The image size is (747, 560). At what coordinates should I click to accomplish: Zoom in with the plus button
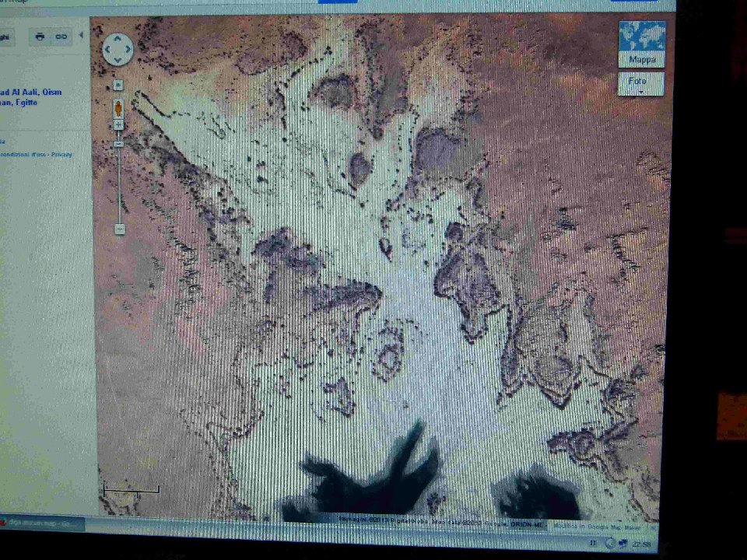pyautogui.click(x=118, y=125)
